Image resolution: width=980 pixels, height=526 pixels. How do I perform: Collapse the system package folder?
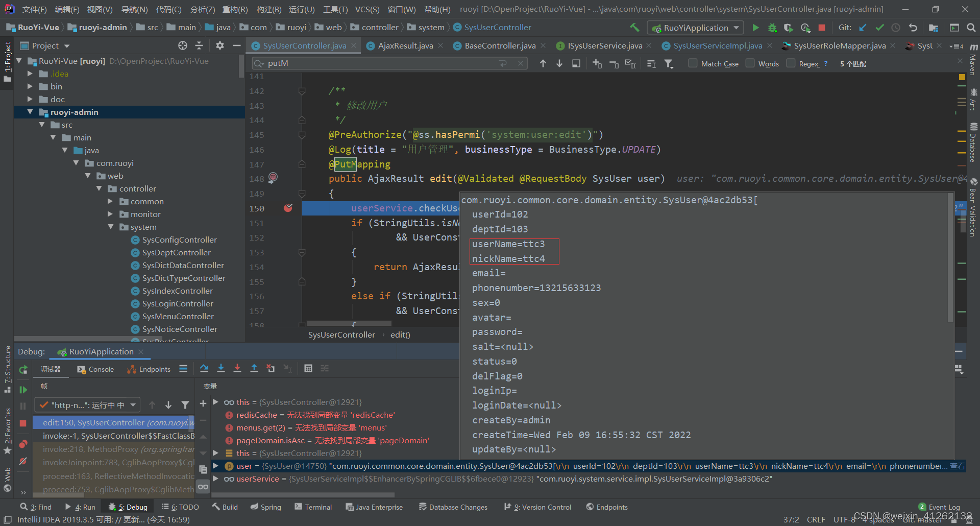[110, 227]
